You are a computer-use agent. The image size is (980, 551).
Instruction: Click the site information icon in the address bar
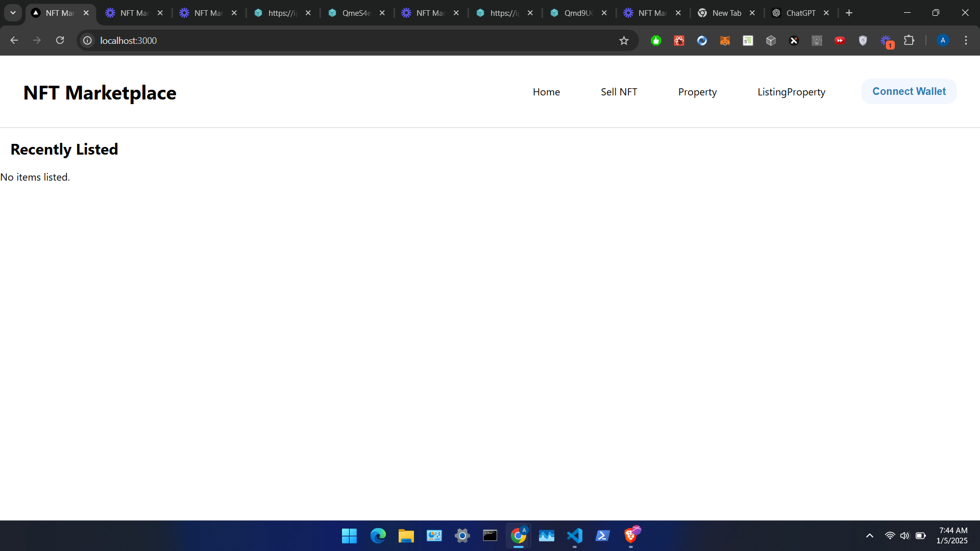pos(88,40)
